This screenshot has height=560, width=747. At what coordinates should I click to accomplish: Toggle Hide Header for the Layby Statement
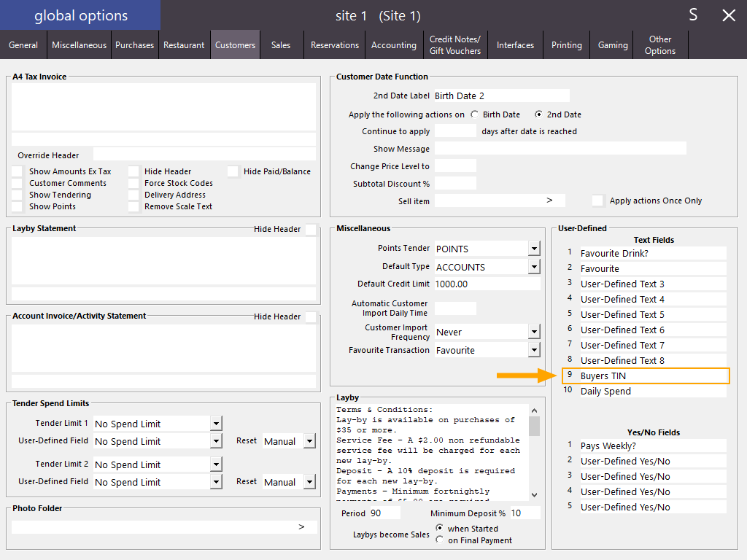311,229
